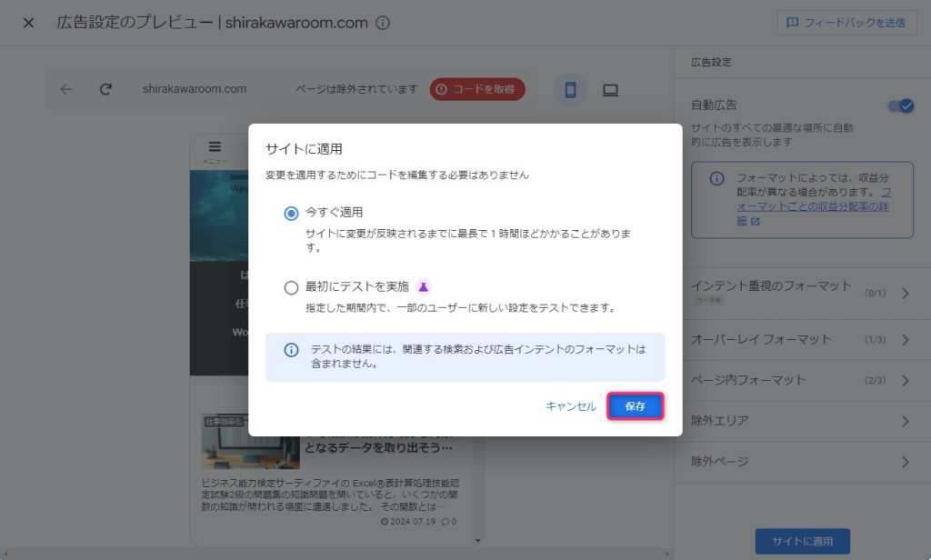Click the info icon beside shirakawaroom.com title
931x560 pixels.
pos(384,23)
